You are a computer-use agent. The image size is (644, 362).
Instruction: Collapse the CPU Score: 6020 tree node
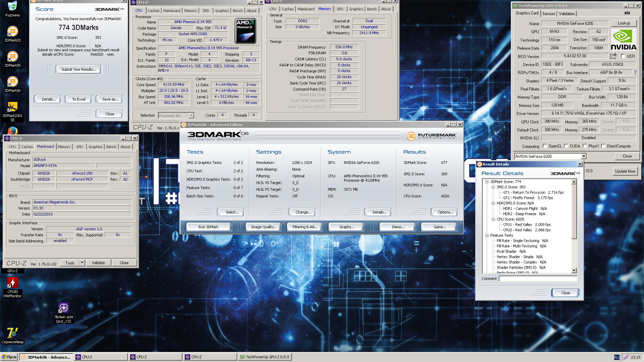point(493,219)
